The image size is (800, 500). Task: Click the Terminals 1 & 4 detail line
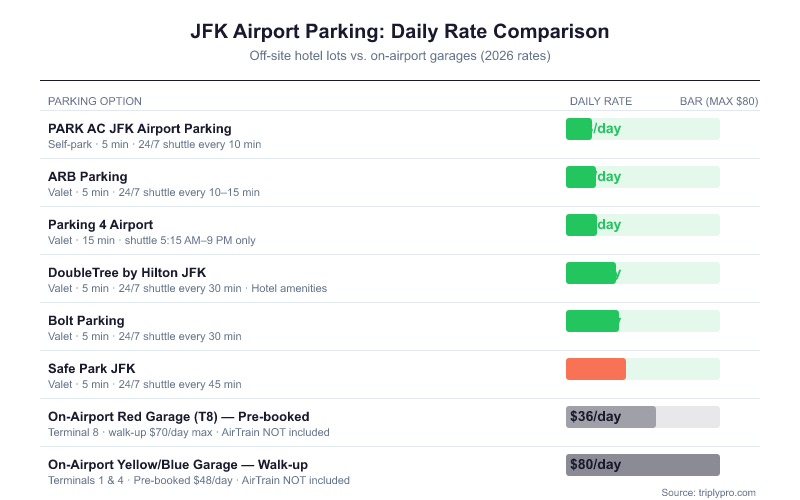[x=199, y=480]
